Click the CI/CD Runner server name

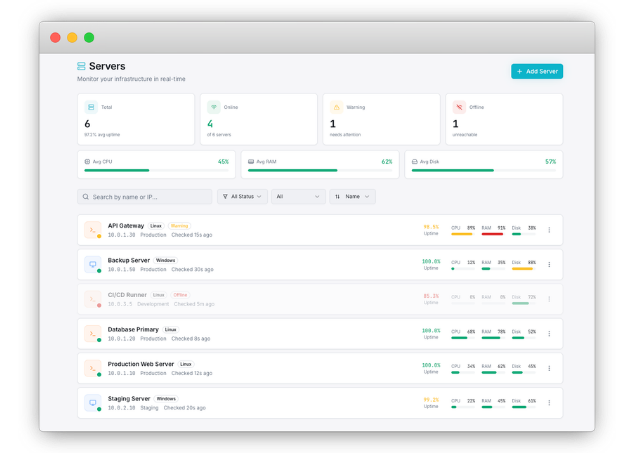[127, 295]
